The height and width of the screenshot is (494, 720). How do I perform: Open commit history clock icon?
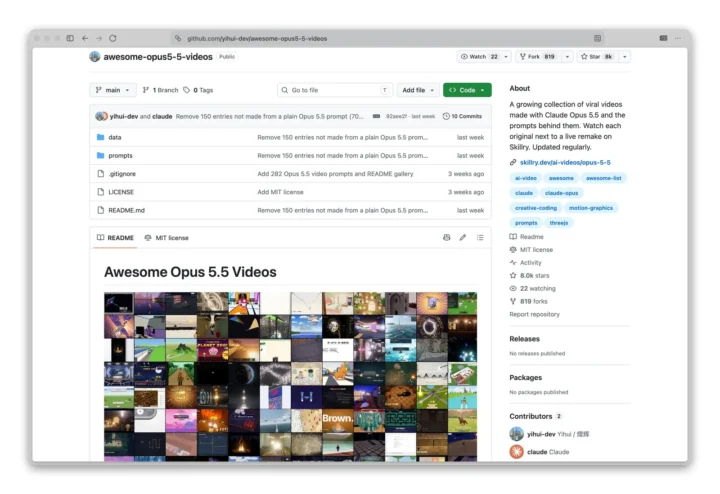pos(446,116)
